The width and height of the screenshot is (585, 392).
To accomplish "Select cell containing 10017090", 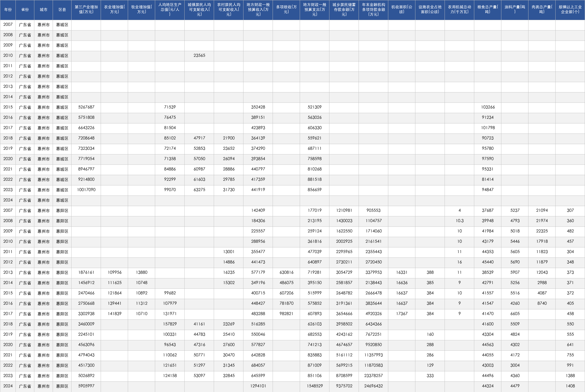I will 86,190.
